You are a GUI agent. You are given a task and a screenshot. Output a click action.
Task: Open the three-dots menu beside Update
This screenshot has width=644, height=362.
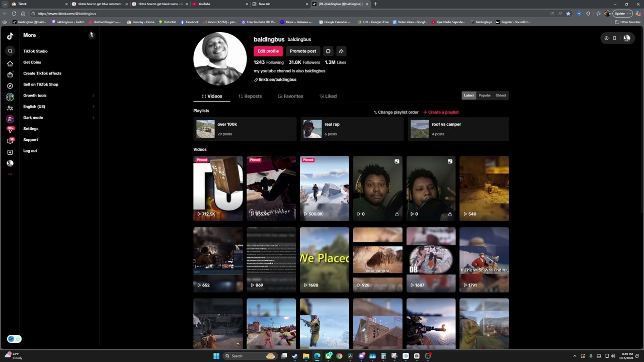629,14
